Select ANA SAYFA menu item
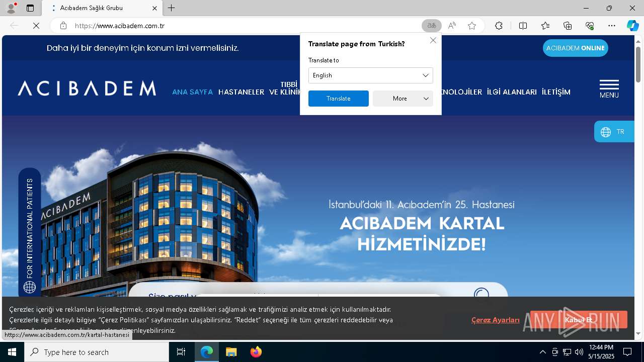 point(192,92)
